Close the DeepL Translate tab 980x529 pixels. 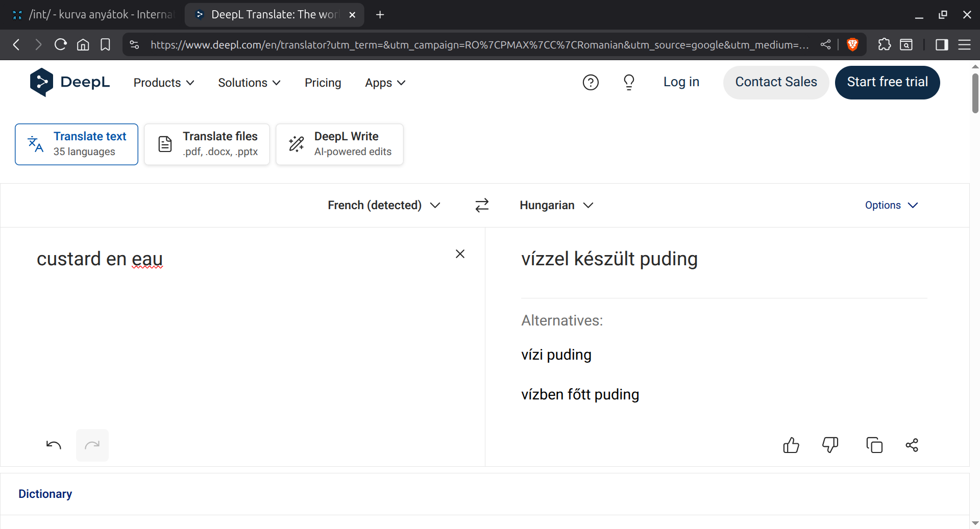[352, 15]
